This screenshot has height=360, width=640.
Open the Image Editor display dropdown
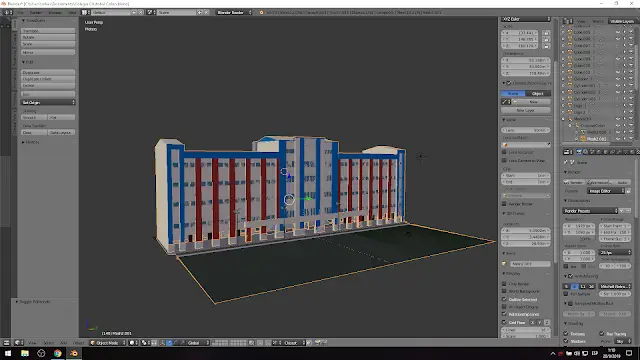606,191
